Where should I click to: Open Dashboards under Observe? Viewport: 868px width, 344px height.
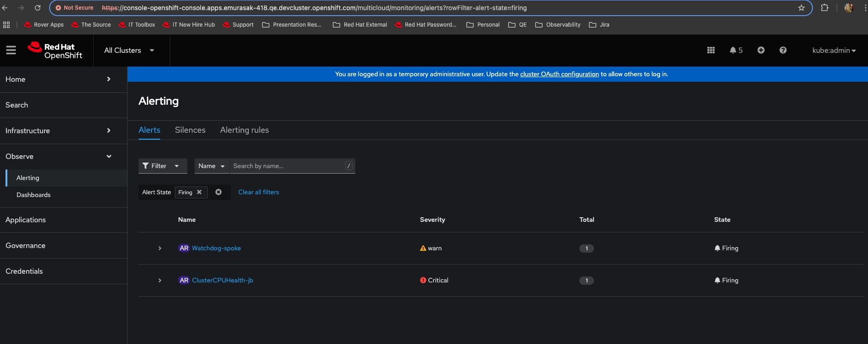click(x=67, y=195)
